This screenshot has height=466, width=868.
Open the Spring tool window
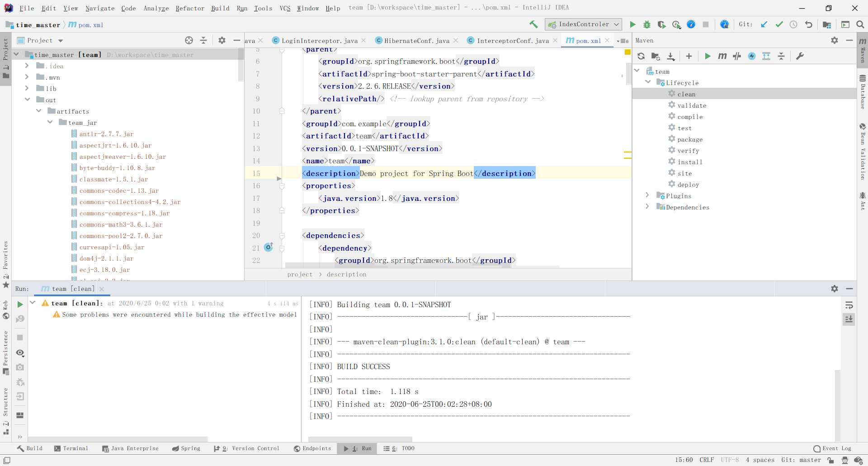pos(186,448)
